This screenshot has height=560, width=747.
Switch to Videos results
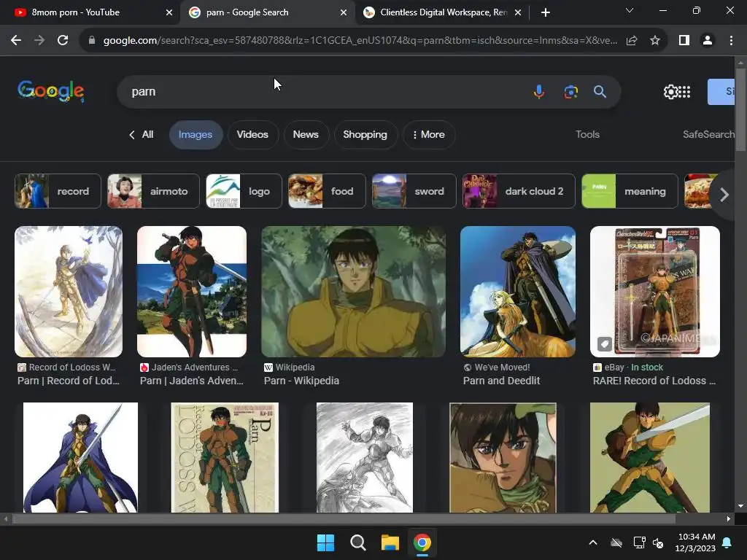click(252, 135)
